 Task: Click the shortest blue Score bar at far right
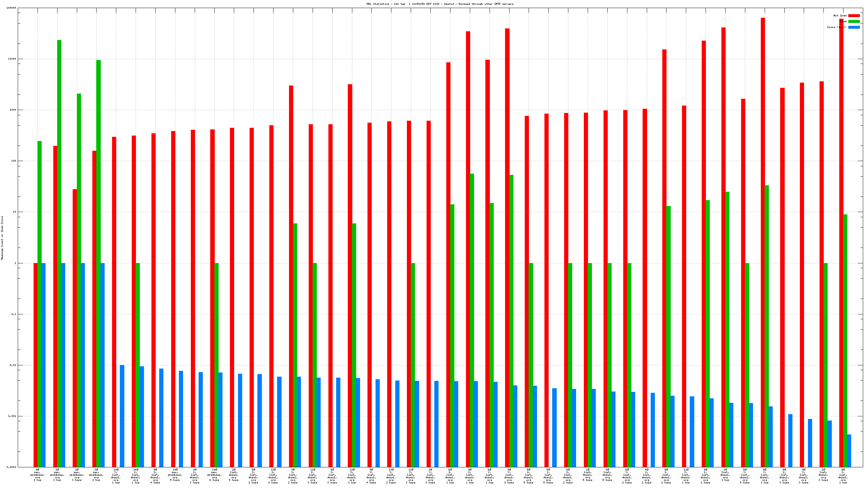[x=849, y=451]
